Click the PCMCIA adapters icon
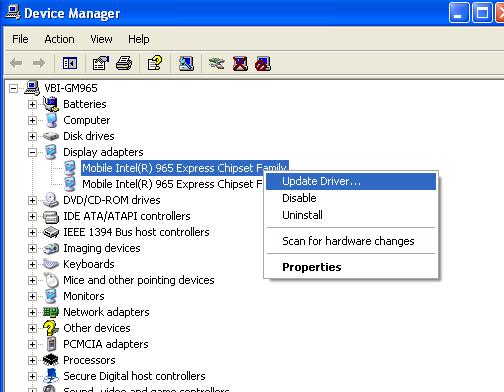Screen dimensions: 504x392 tap(51, 344)
